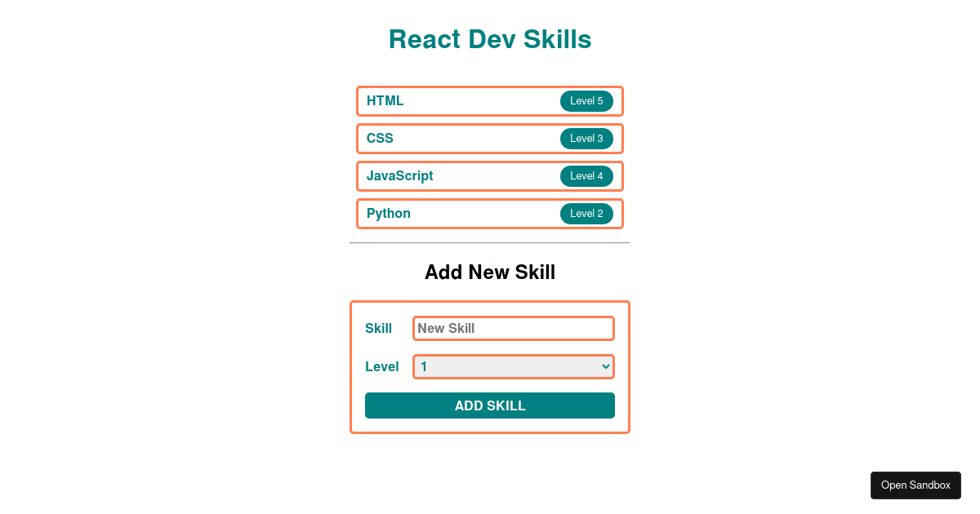Open the Level dropdown

click(514, 366)
